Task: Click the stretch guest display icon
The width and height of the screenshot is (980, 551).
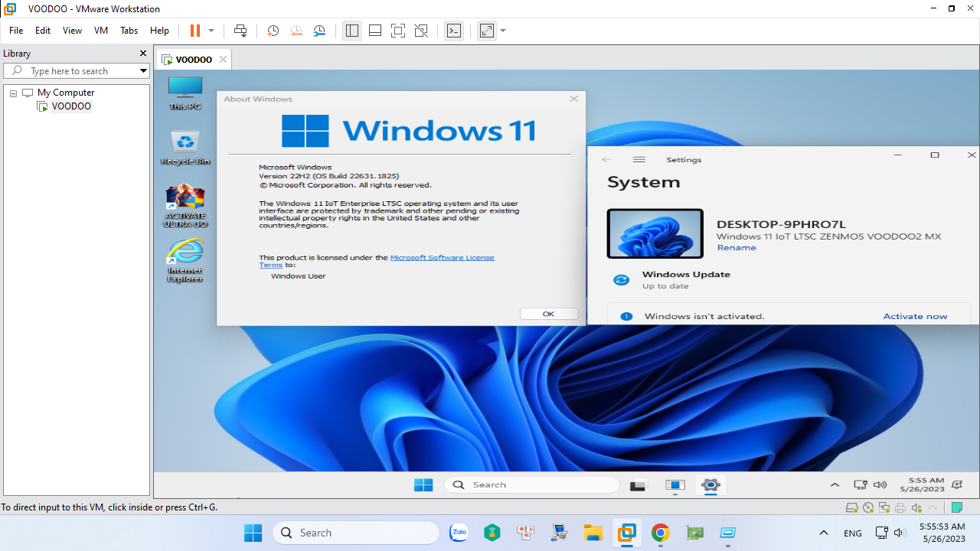Action: [x=487, y=31]
